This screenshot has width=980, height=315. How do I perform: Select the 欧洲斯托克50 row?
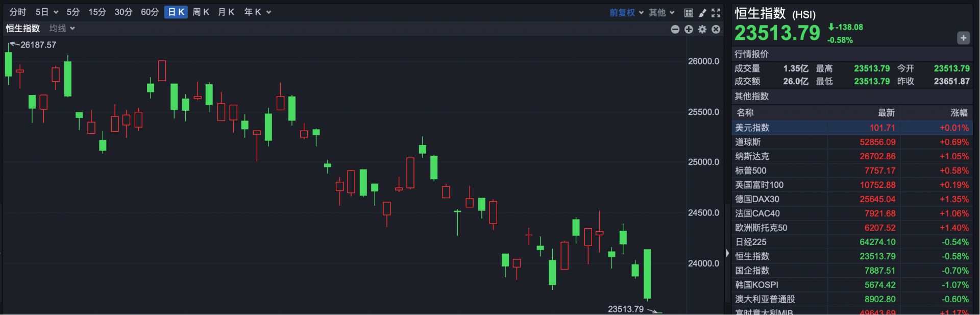tap(852, 228)
